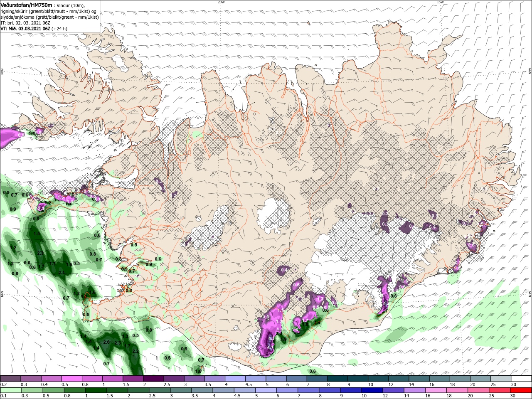532x399 pixels.
Task: Click the '0.2' label under upper legend
Action: (x=4, y=384)
